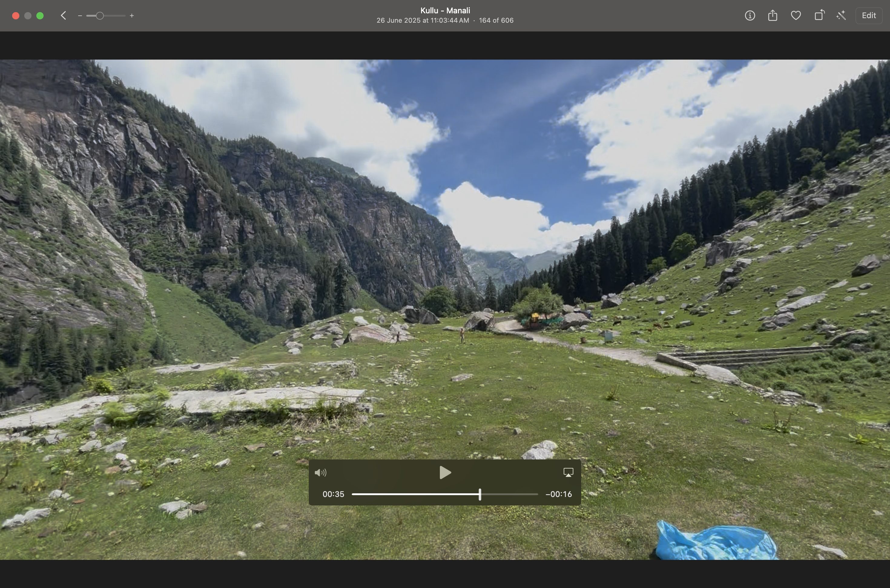Viewport: 890px width, 588px height.
Task: Click the Kullu - Manali title
Action: 445,11
